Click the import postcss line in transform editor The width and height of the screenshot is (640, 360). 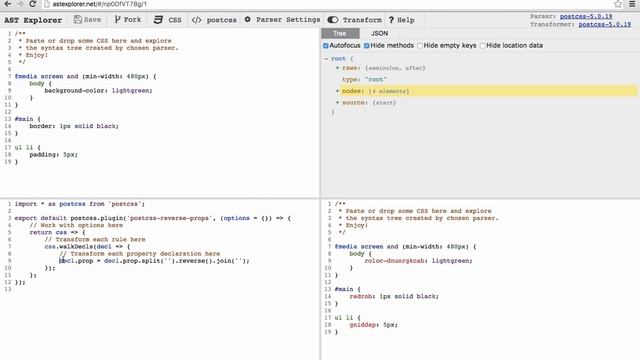[x=80, y=204]
